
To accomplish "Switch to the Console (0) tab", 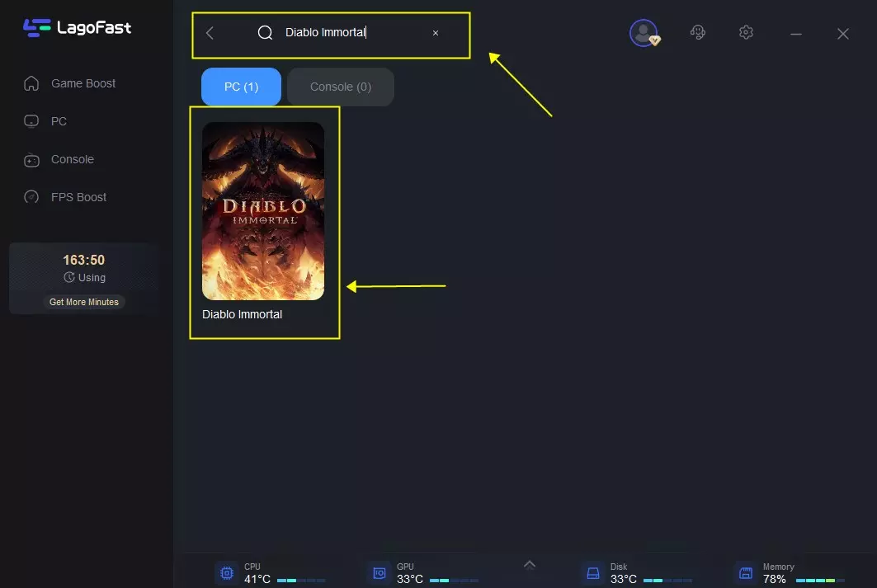I will click(x=341, y=87).
